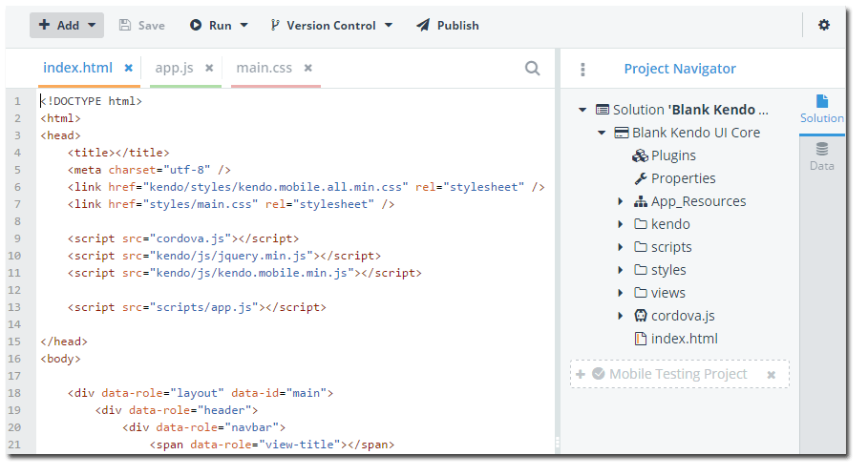Click the Save button

coord(142,26)
